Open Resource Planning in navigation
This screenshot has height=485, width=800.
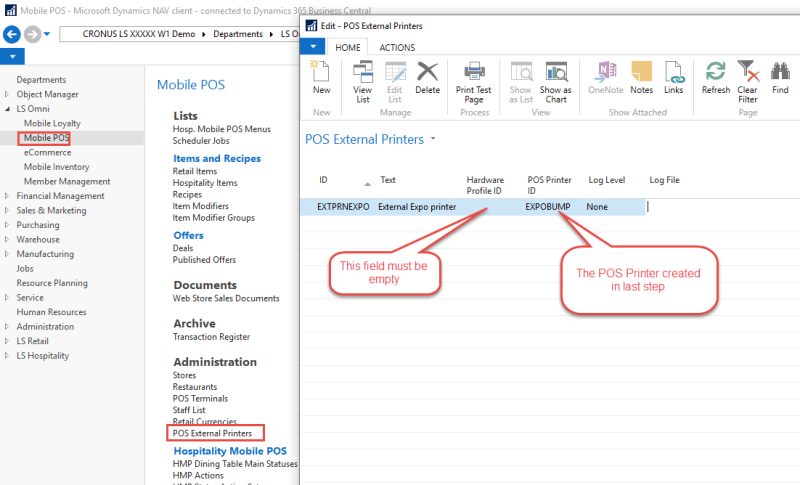tap(52, 283)
